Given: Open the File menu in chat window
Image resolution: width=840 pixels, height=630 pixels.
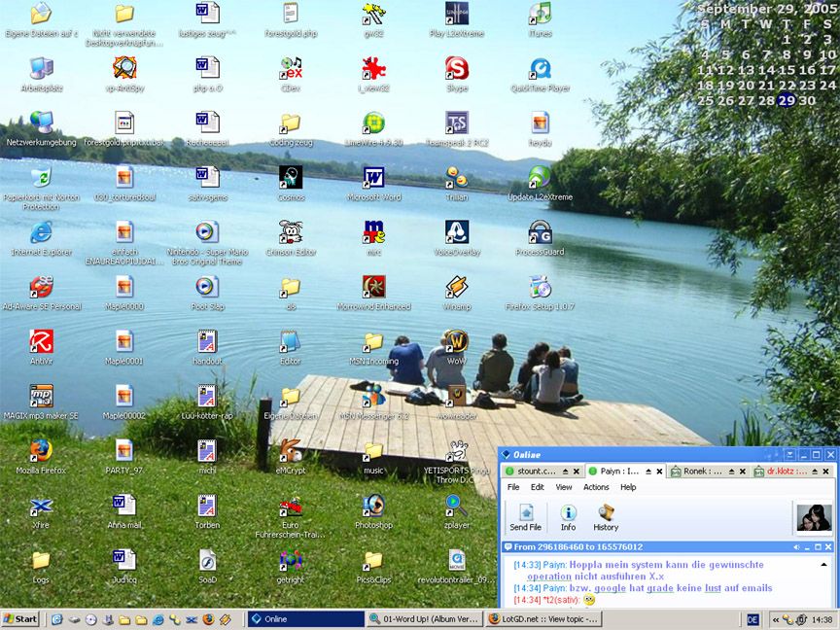Looking at the screenshot, I should [x=513, y=487].
